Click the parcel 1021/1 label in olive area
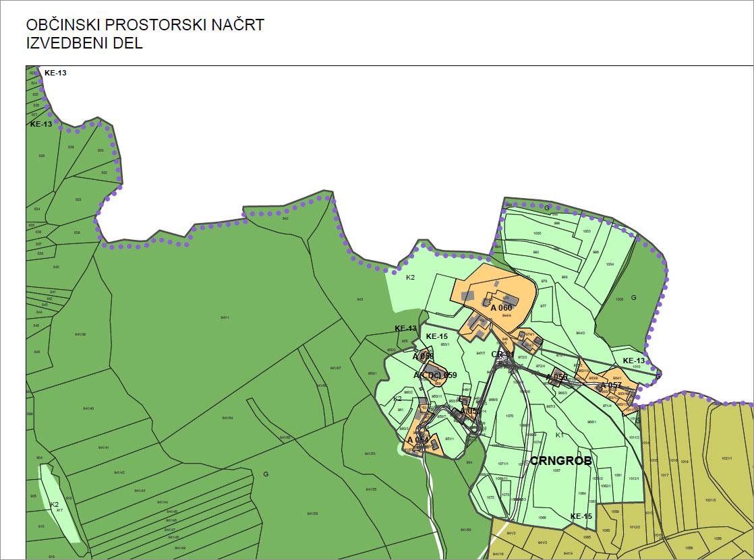Viewport: 754px width, 560px height. click(x=726, y=458)
